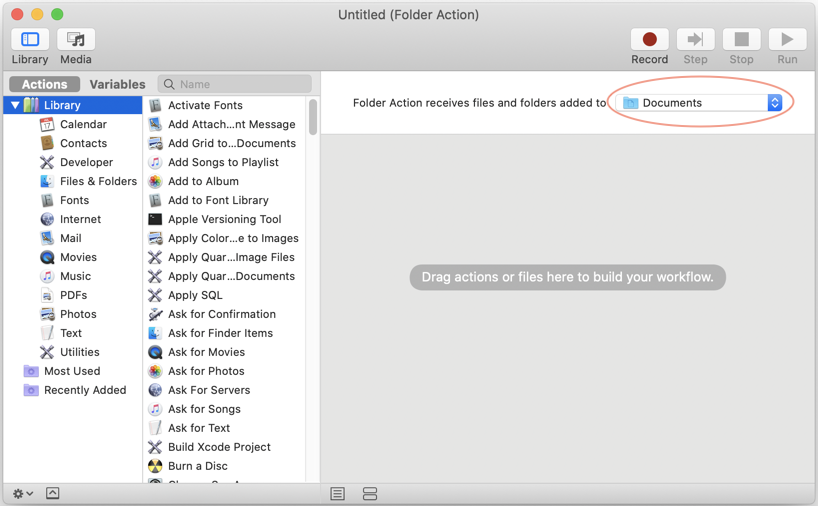Select the Calendar category icon
818x506 pixels.
47,125
